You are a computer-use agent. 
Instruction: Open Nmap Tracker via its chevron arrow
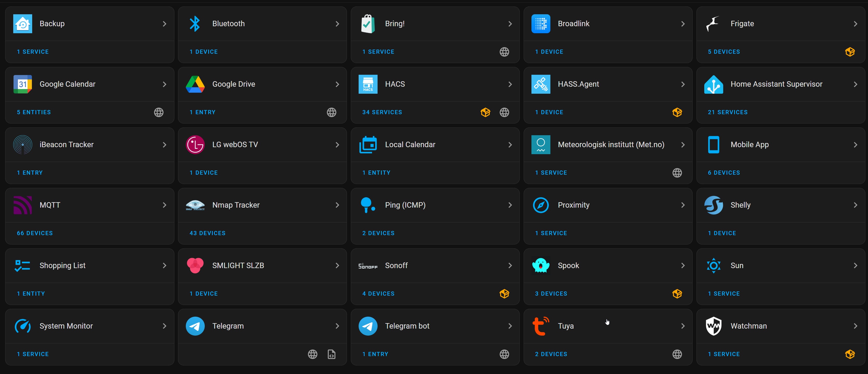click(x=337, y=205)
